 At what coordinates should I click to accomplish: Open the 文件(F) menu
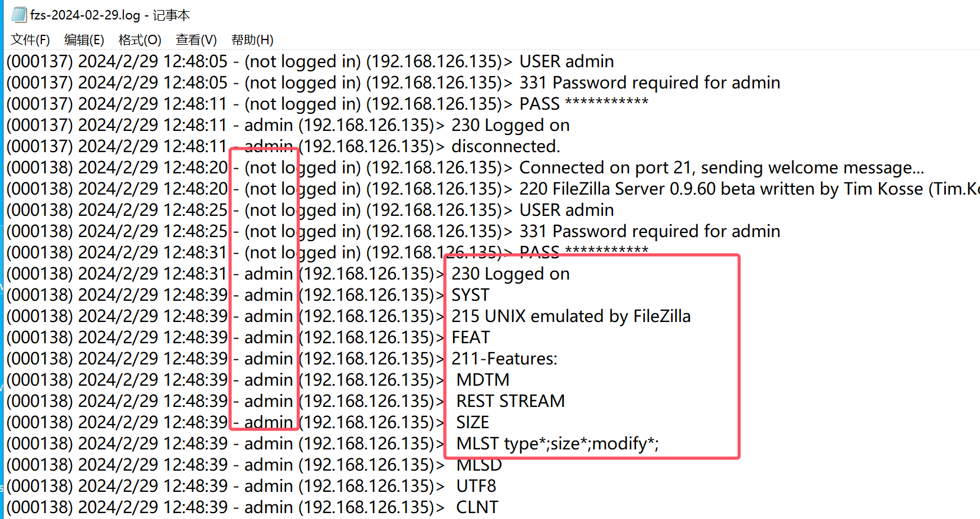tap(30, 40)
